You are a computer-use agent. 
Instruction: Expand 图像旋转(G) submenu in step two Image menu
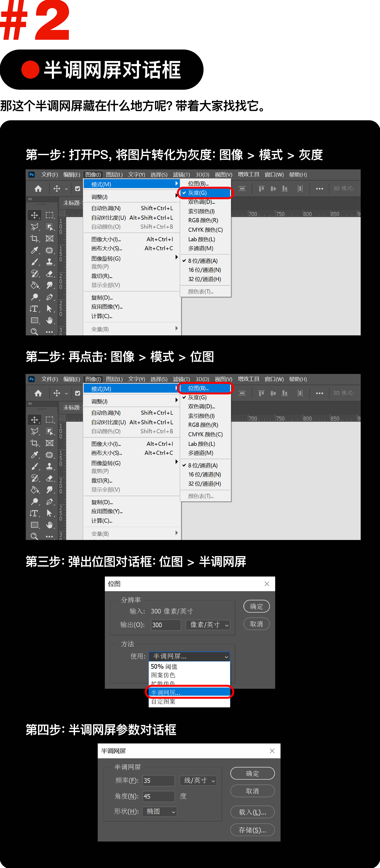[131, 463]
